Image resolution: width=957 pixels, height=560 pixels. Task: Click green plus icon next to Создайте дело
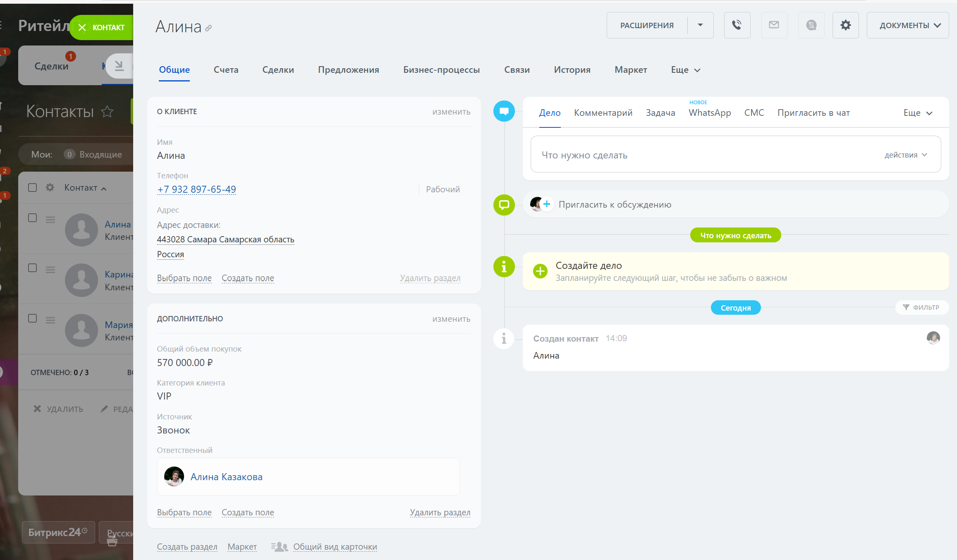coord(540,271)
